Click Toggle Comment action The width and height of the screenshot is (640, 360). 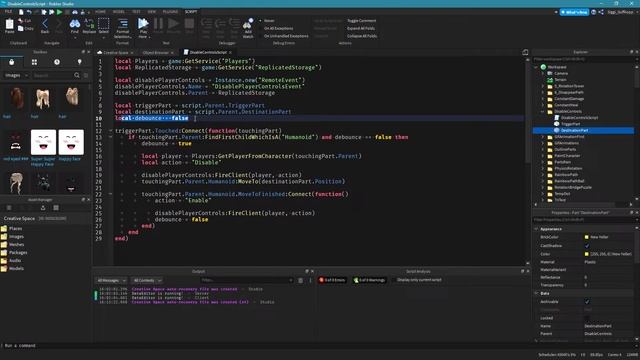point(362,21)
